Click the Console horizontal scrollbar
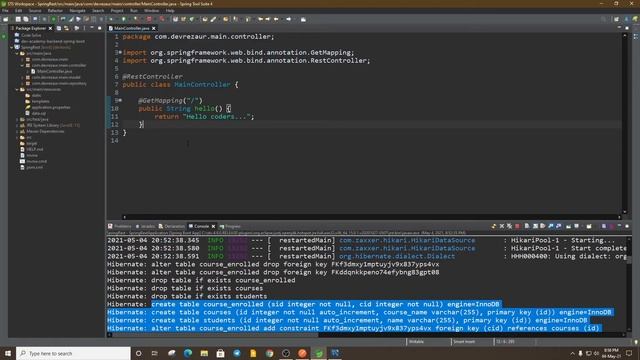 coord(216,335)
